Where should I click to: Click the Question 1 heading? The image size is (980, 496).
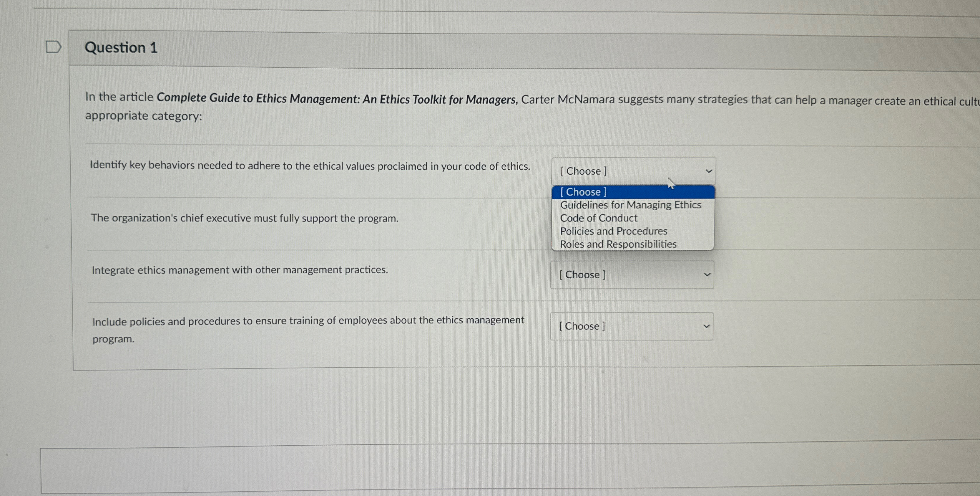pyautogui.click(x=121, y=48)
